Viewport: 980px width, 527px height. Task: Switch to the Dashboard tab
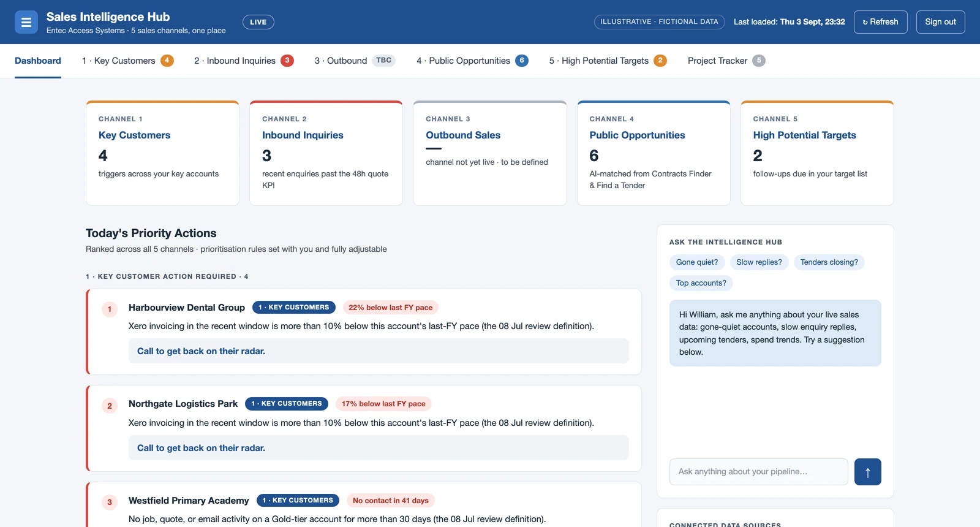[x=38, y=61]
